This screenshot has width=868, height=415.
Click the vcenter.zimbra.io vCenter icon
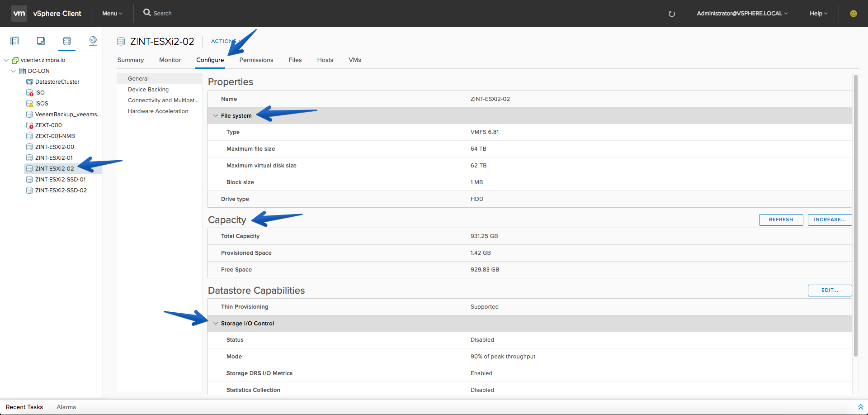click(x=15, y=60)
